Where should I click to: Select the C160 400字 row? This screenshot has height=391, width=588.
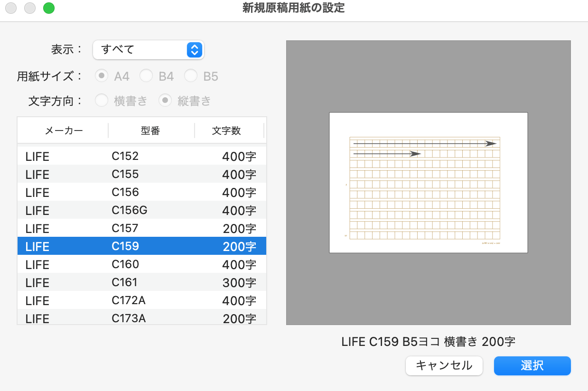click(142, 264)
